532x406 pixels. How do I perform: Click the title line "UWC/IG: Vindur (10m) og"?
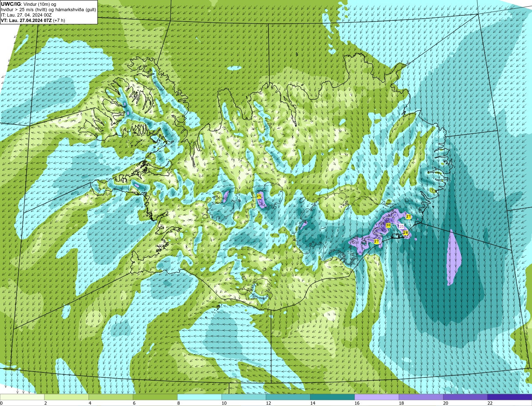coord(28,4)
